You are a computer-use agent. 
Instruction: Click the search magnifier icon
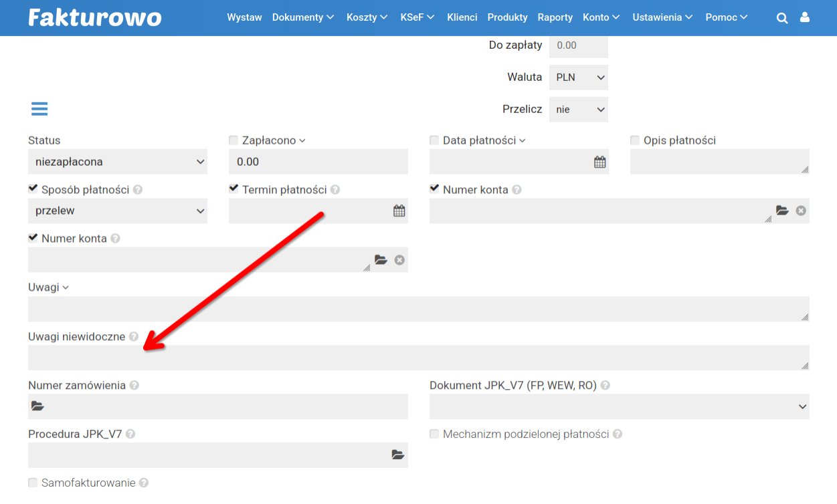pyautogui.click(x=781, y=18)
